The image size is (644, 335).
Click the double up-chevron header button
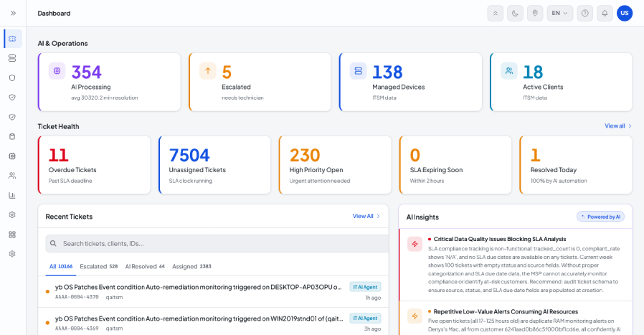496,13
